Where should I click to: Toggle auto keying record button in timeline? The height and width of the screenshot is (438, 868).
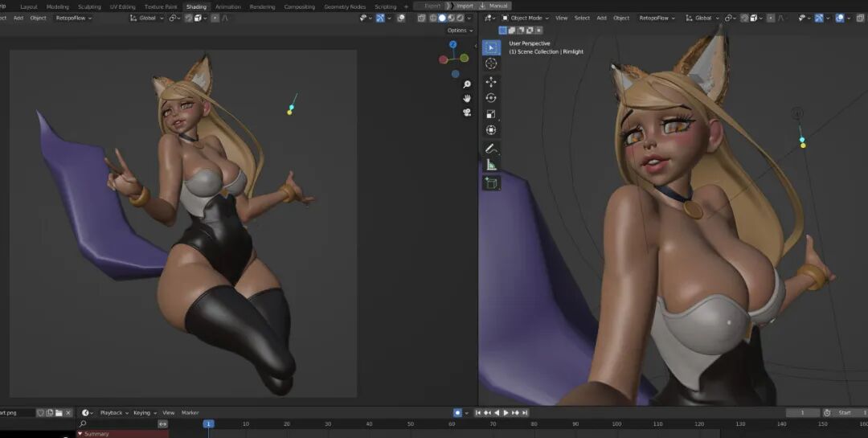coord(457,412)
